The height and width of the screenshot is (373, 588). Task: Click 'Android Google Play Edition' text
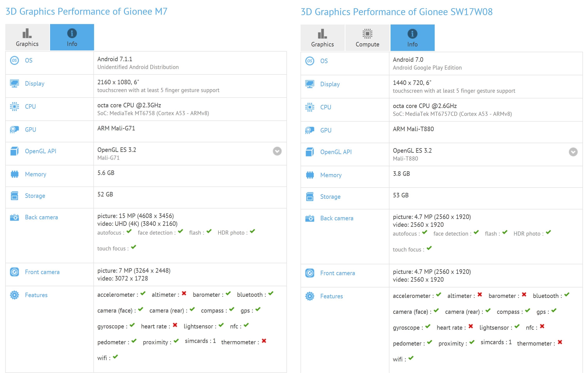(x=427, y=68)
